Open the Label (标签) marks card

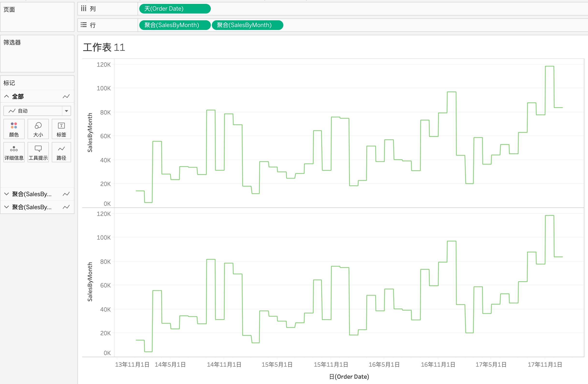click(x=61, y=129)
